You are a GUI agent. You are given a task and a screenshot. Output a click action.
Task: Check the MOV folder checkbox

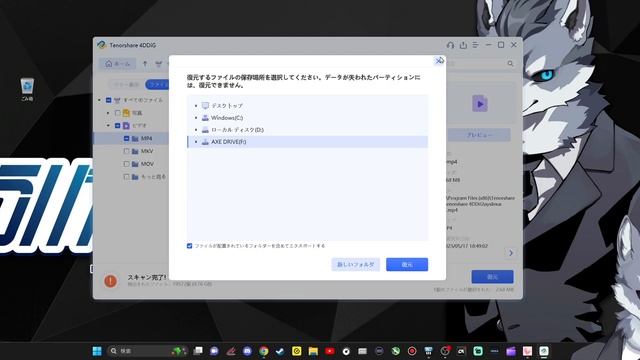tap(127, 164)
